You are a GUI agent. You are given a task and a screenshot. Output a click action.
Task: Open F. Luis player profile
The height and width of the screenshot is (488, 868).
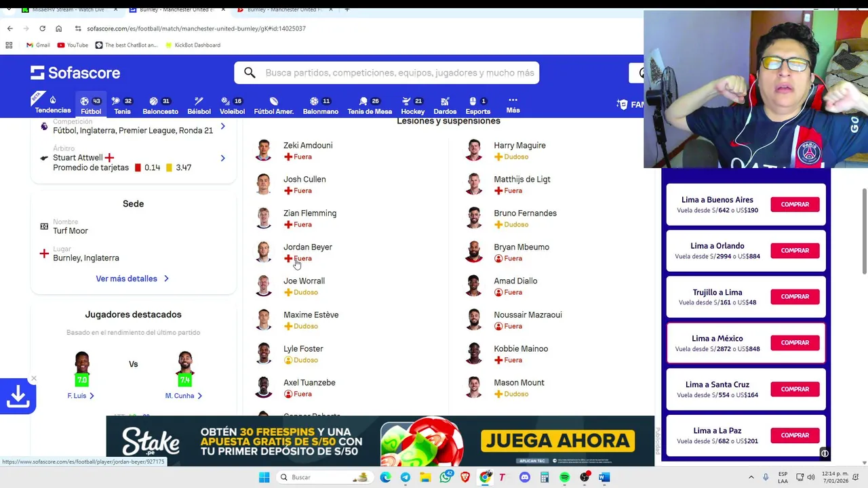pyautogui.click(x=81, y=396)
